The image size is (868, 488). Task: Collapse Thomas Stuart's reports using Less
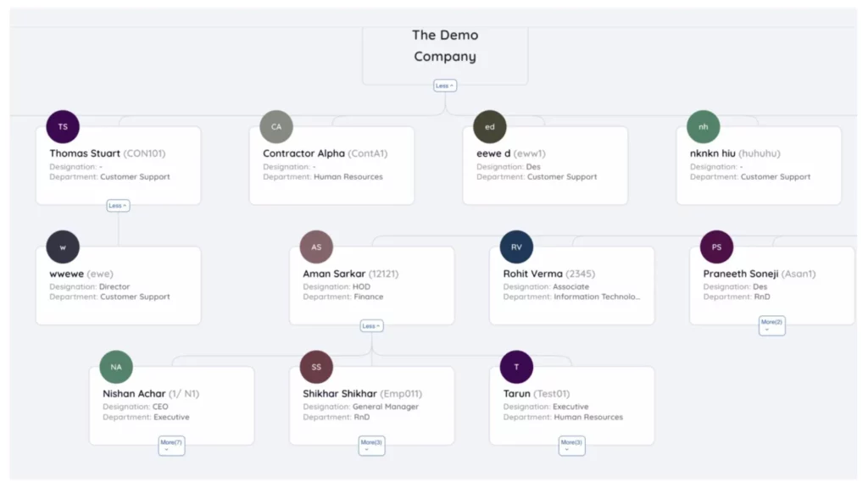[x=118, y=206]
